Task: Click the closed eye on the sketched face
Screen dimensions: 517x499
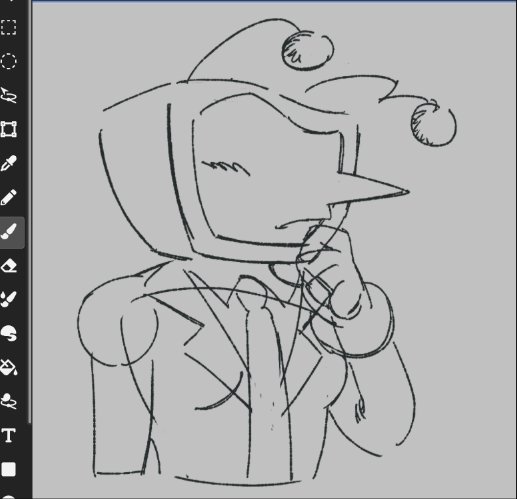Action: 226,167
